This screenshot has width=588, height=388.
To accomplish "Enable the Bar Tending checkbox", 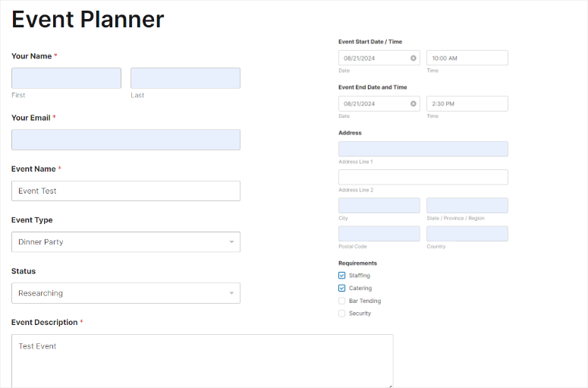I will (341, 301).
